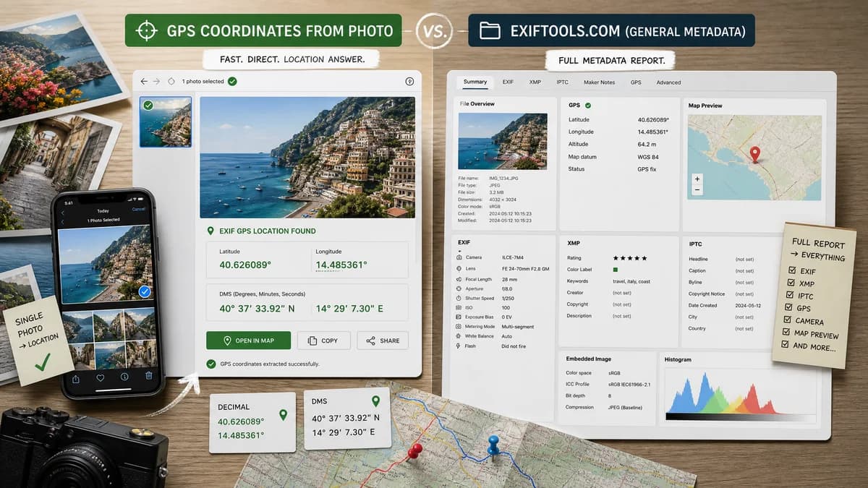Check IPTC box on sticky note
868x488 pixels.
[790, 296]
